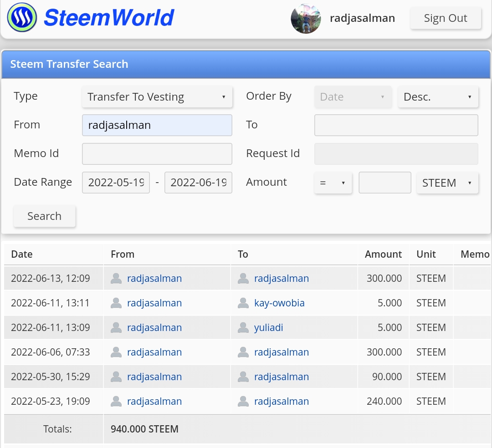Click To user icon in 2022-05-30 row

point(243,377)
